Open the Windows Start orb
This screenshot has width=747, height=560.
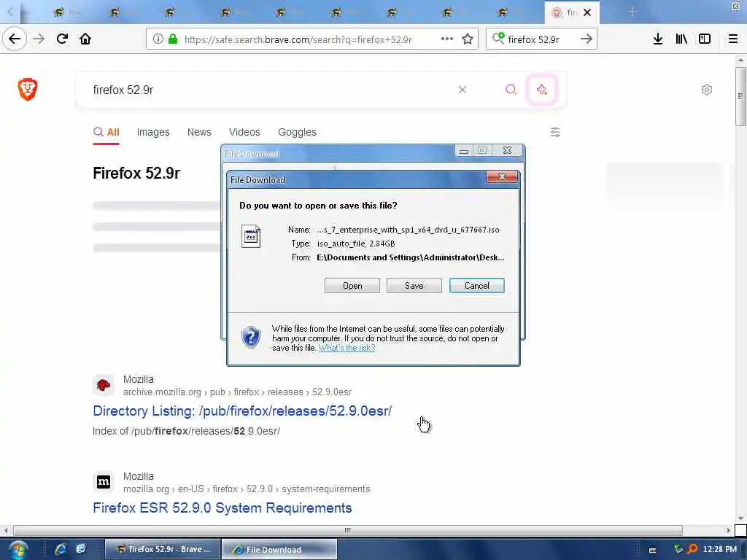pos(18,550)
